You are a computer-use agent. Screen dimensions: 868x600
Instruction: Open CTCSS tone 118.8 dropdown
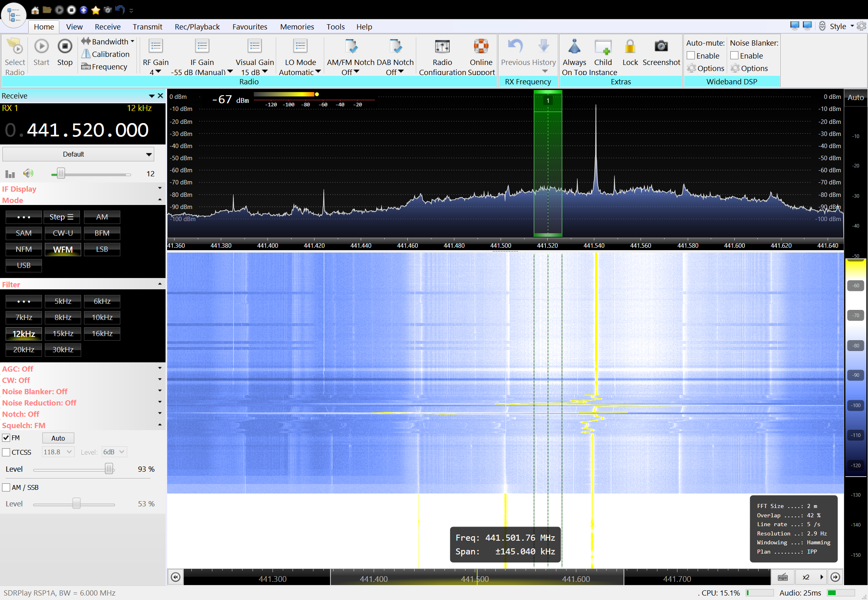[58, 452]
